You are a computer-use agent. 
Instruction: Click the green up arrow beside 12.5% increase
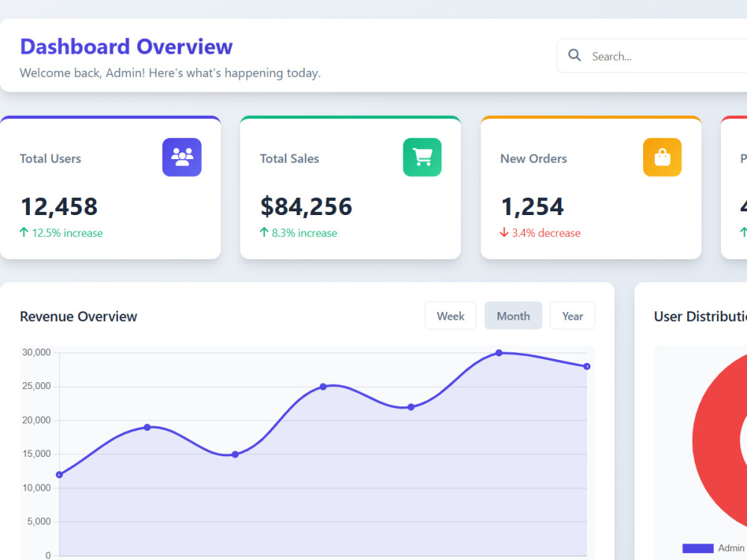pyautogui.click(x=24, y=232)
